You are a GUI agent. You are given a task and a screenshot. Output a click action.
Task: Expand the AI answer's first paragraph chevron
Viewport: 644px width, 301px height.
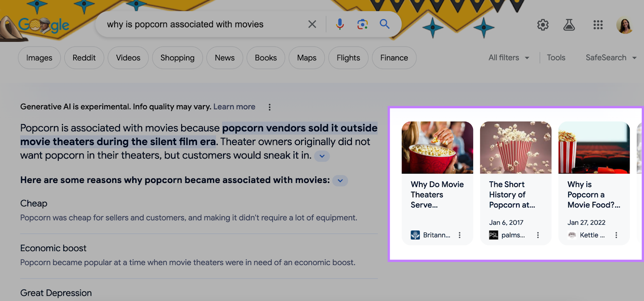coord(322,156)
